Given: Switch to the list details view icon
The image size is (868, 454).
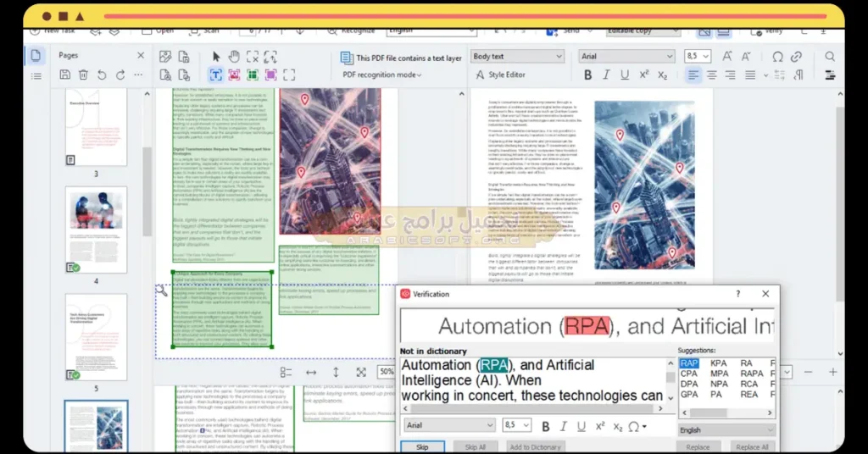Looking at the screenshot, I should pyautogui.click(x=36, y=75).
